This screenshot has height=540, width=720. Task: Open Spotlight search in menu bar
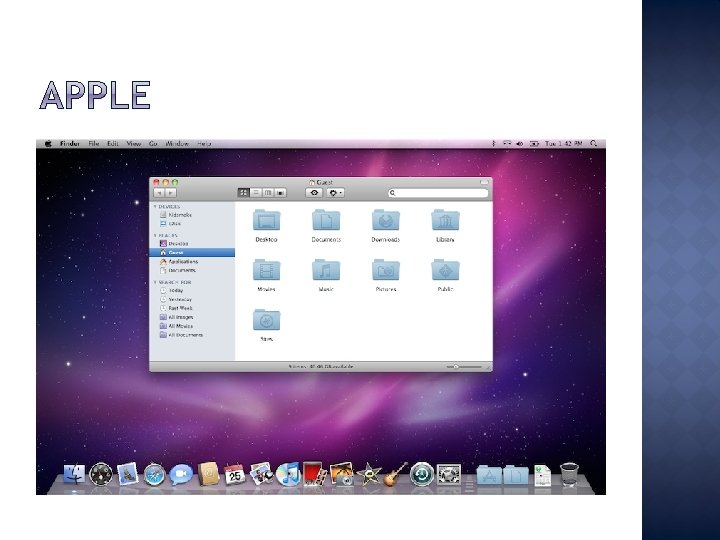coord(593,144)
